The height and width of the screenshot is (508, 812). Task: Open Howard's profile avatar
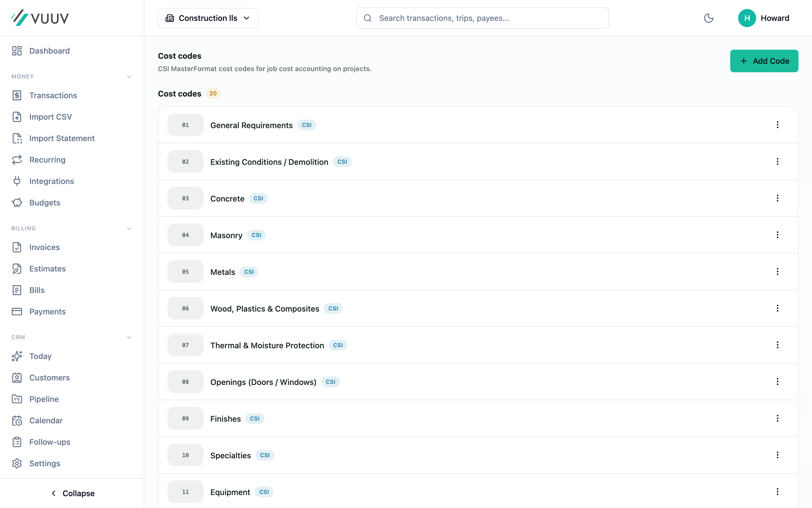(x=747, y=18)
